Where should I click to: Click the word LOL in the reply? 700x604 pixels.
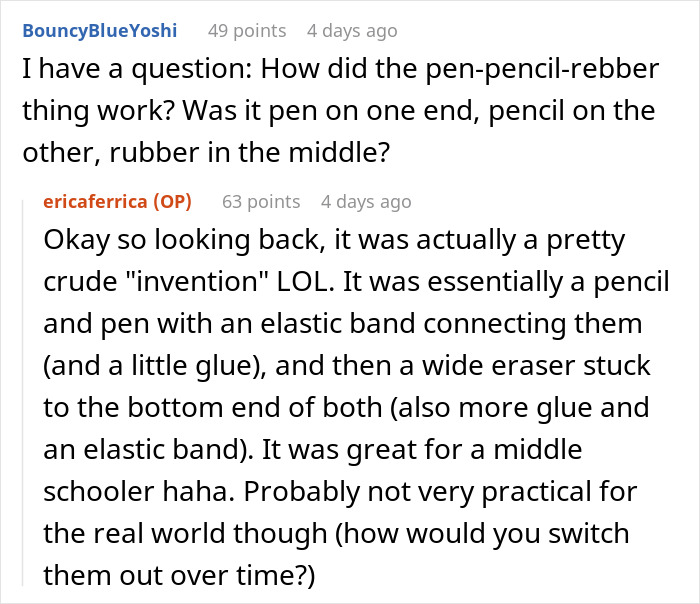(x=305, y=282)
